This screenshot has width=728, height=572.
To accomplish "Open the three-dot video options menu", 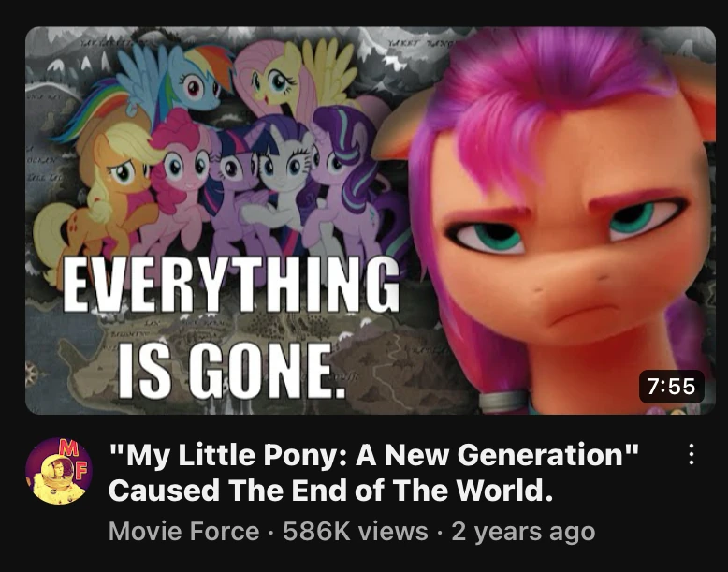I will point(692,454).
